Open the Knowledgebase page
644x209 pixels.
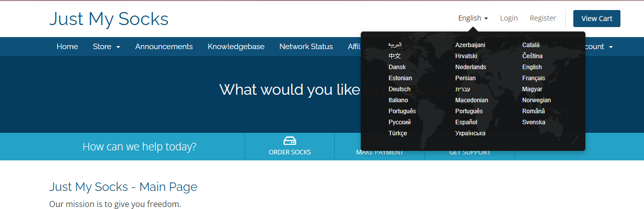pos(236,47)
